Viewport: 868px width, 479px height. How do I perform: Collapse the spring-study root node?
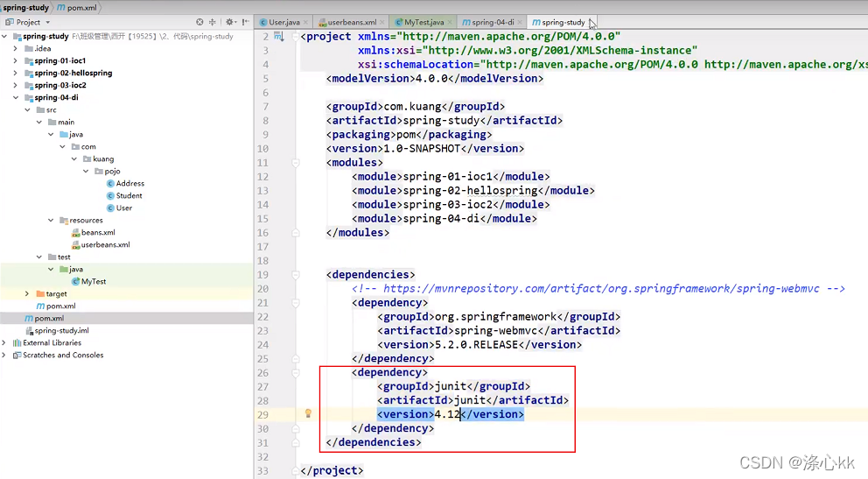4,37
